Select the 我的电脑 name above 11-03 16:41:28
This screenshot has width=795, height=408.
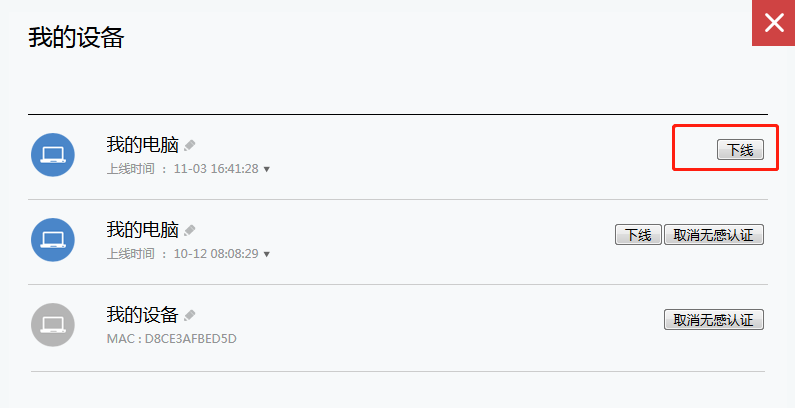[142, 145]
